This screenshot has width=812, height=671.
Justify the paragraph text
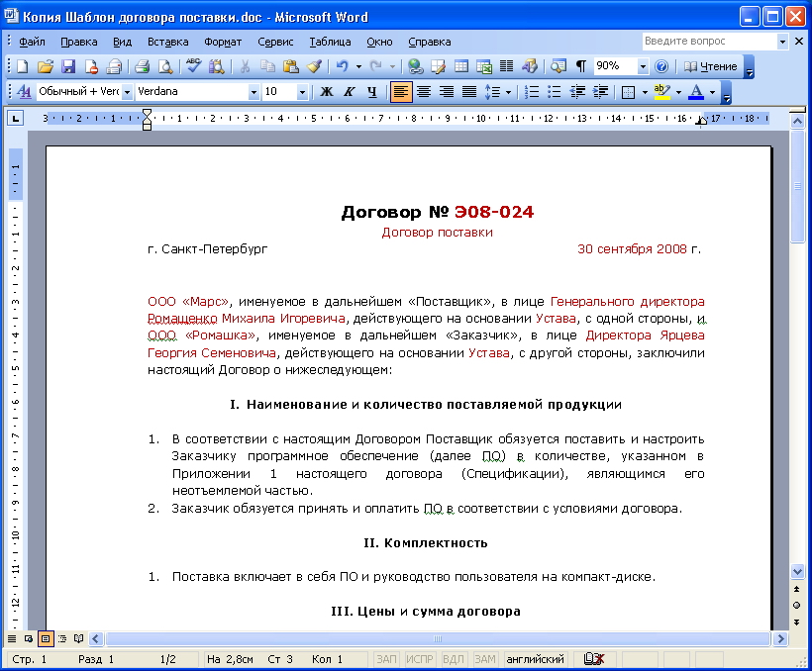pyautogui.click(x=469, y=92)
